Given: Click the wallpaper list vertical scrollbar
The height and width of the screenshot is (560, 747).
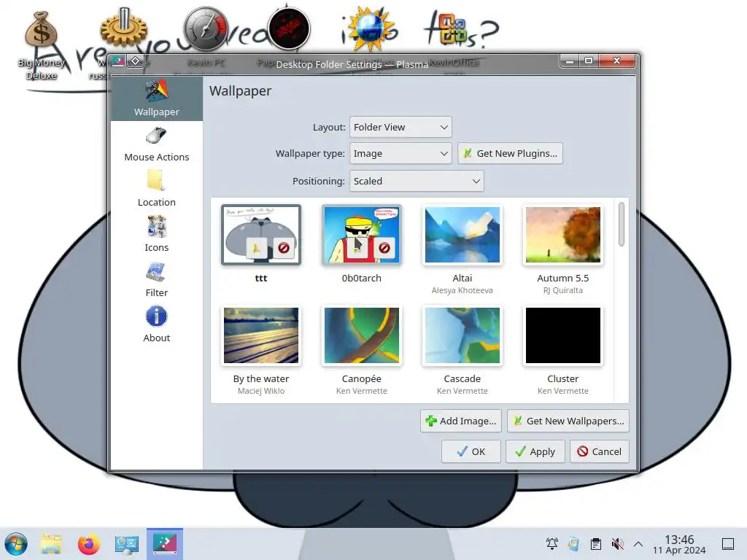Looking at the screenshot, I should pos(622,225).
